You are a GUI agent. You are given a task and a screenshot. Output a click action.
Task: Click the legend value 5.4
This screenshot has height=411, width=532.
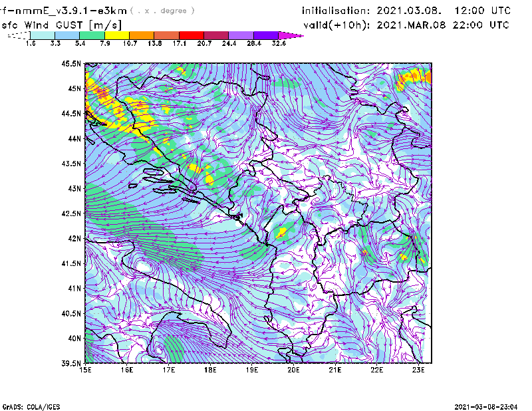pos(80,43)
